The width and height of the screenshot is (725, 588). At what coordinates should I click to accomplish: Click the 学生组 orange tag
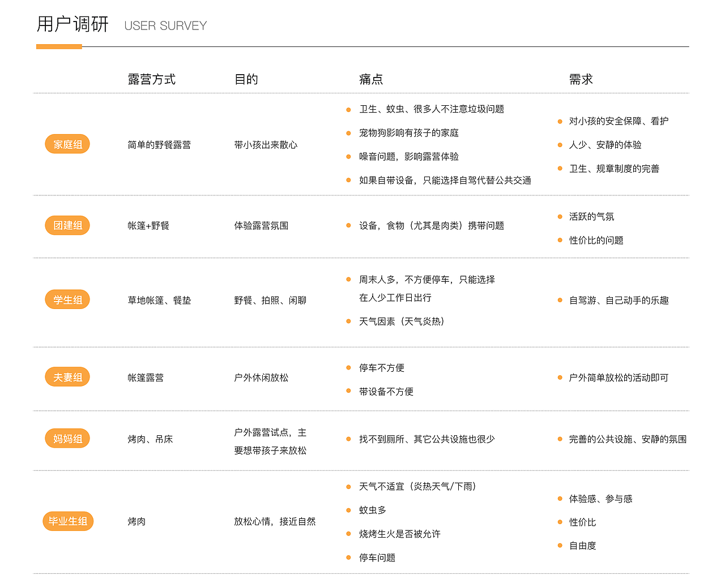click(67, 300)
